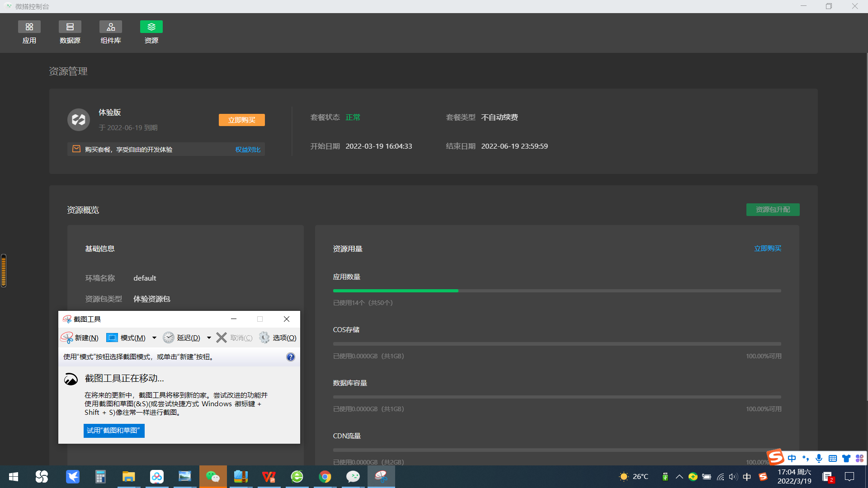Image resolution: width=868 pixels, height=488 pixels.
Task: Open the 权益对比 link
Action: click(x=248, y=150)
